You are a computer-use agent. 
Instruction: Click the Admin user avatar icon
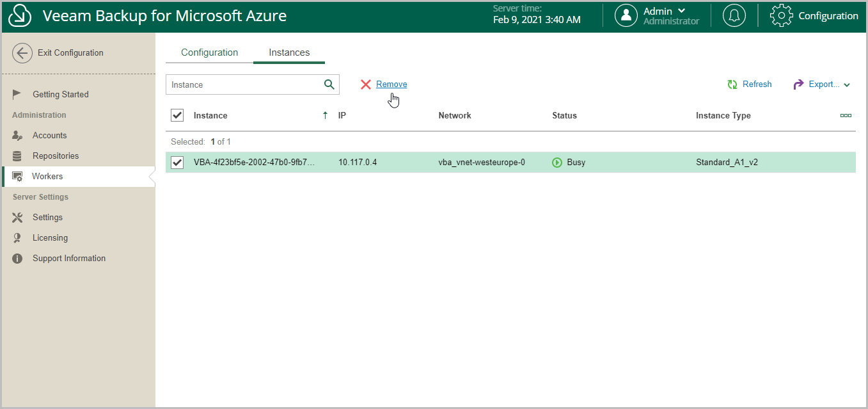coord(626,16)
